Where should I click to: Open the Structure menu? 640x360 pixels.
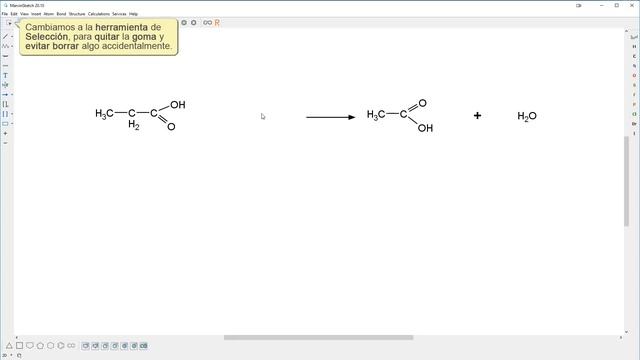[77, 14]
